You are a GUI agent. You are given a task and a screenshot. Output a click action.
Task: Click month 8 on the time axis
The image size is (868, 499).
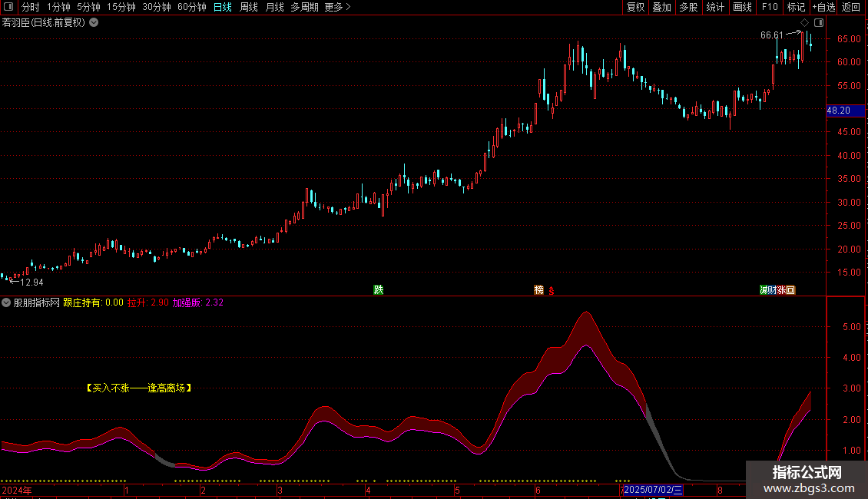click(720, 490)
